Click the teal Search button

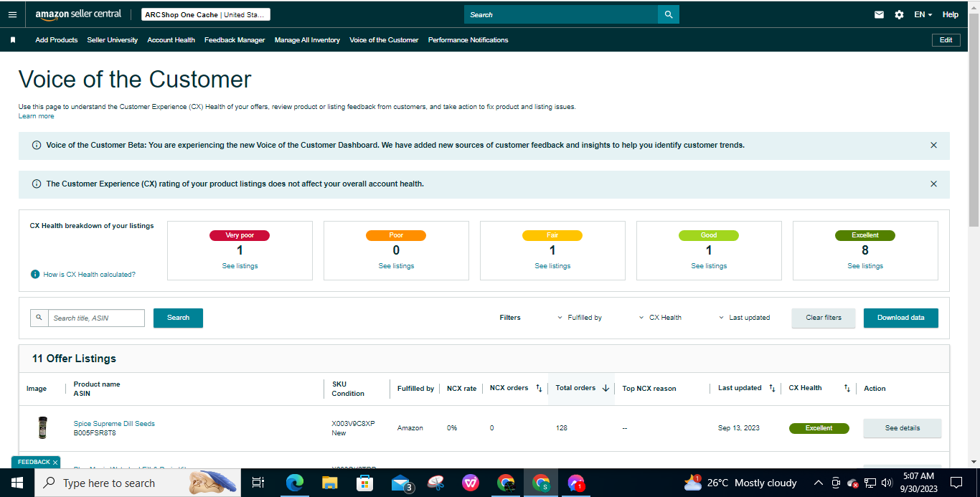[178, 318]
